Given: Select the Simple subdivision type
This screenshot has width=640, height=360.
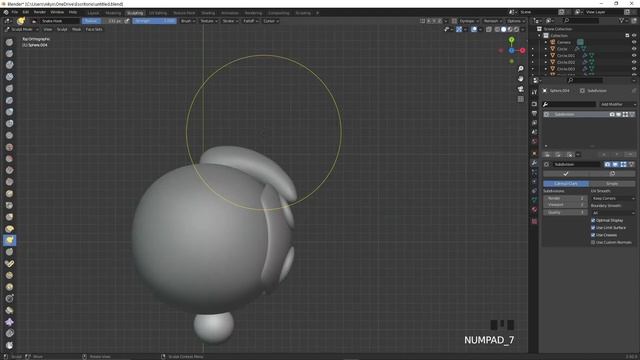Looking at the screenshot, I should pyautogui.click(x=612, y=184).
